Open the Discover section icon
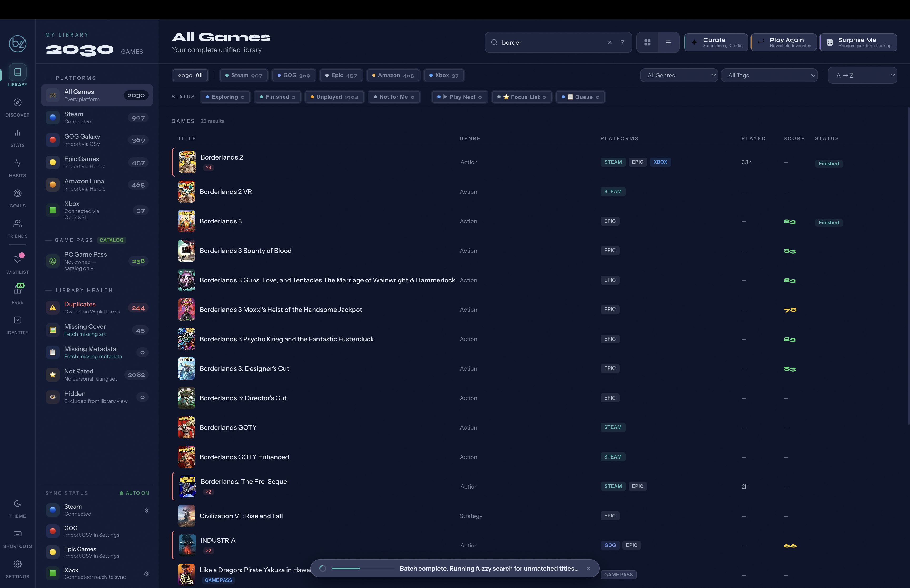The height and width of the screenshot is (588, 910). [x=18, y=102]
